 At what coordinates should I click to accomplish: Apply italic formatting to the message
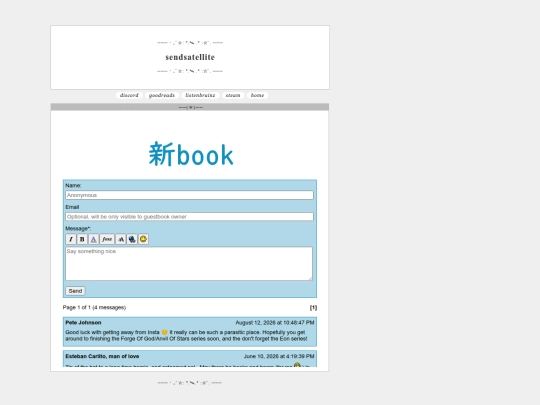71,239
